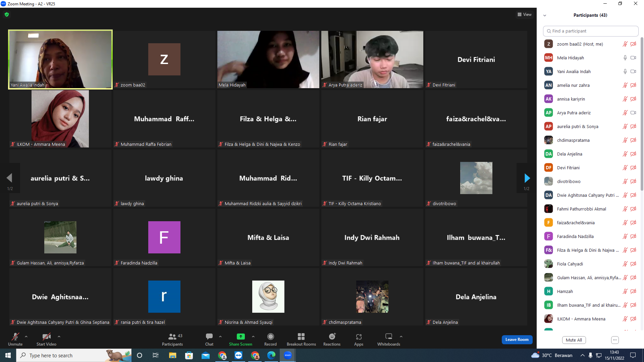Viewport: 644px width, 362px height.
Task: Collapse the Participants panel chevron
Action: [545, 15]
